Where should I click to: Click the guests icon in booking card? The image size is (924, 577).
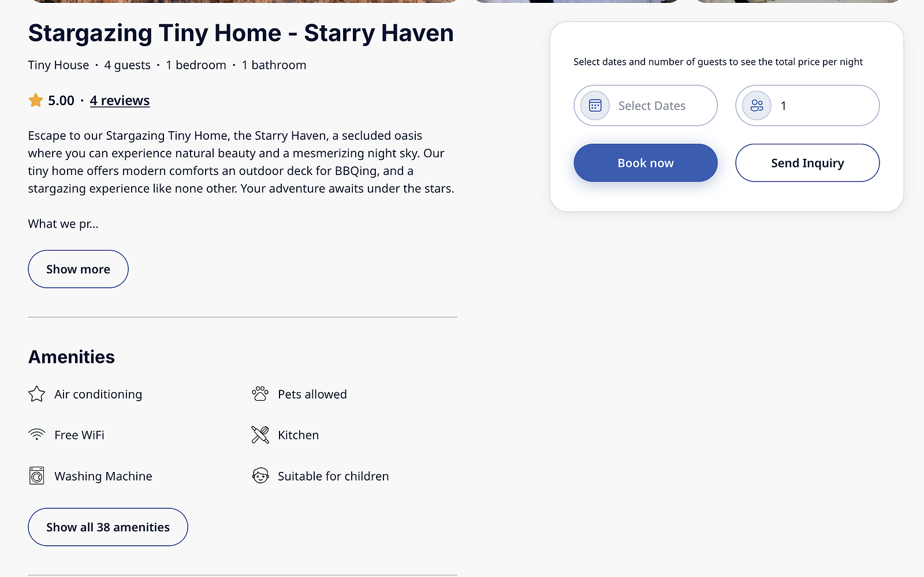pos(757,106)
